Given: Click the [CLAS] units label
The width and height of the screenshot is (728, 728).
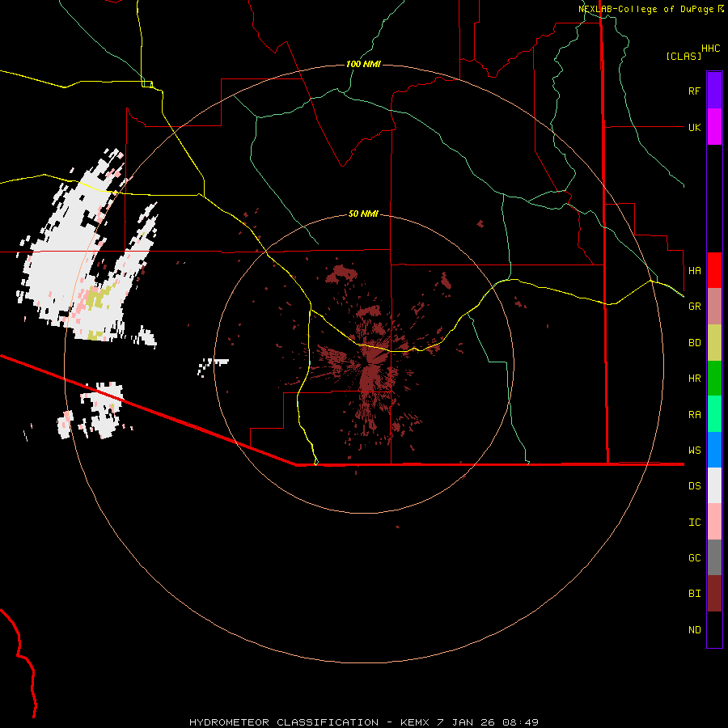Looking at the screenshot, I should pos(684,56).
